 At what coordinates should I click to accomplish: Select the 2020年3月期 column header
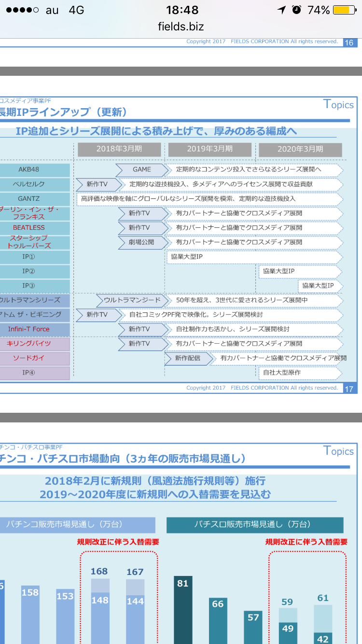[x=300, y=149]
